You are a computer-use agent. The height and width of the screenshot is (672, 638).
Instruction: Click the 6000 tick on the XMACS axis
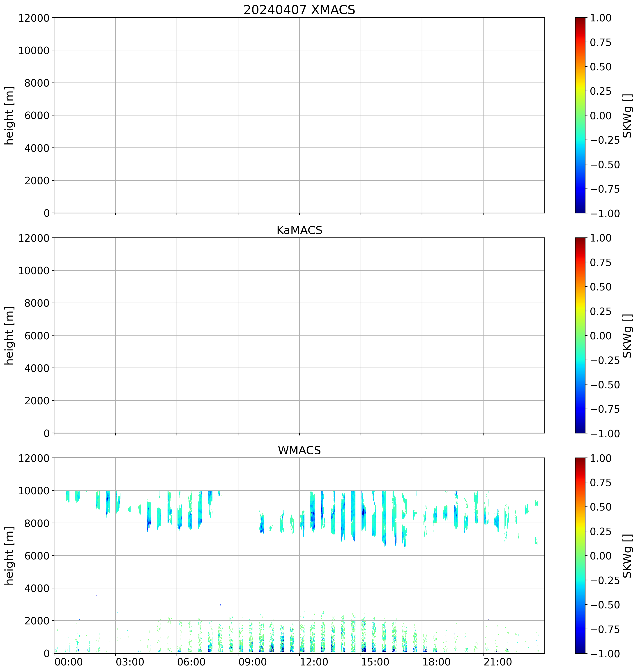pyautogui.click(x=37, y=115)
